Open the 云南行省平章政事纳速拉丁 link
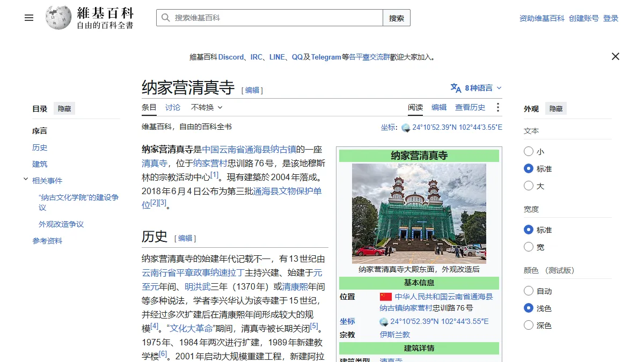Viewport: 644px width, 362px height. tap(193, 272)
